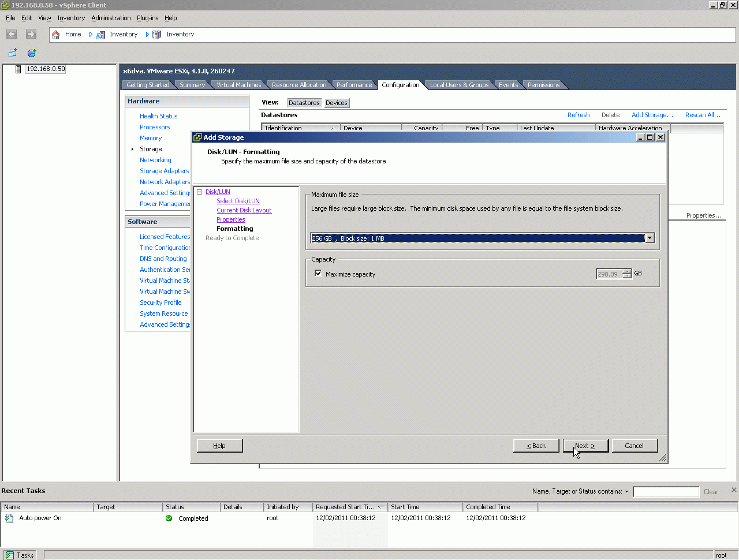Click the Auto power On task icon
The image size is (739, 560).
(x=9, y=518)
